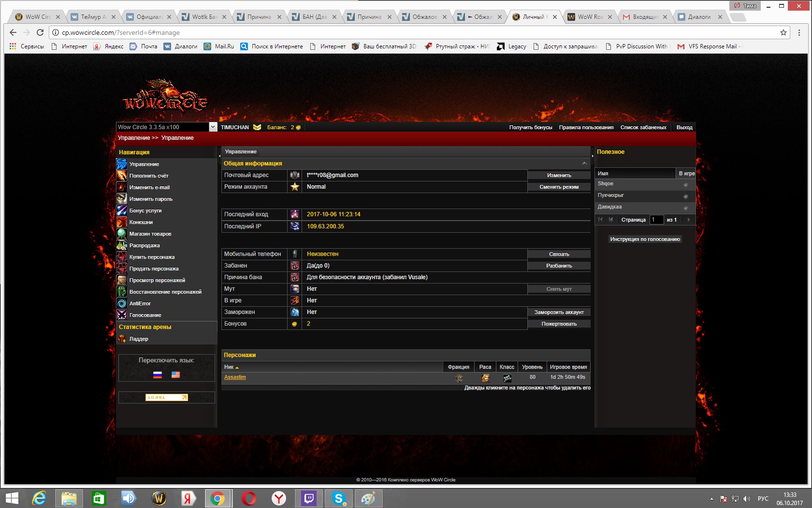Screen dimensions: 812x508
Task: Click the Russian flag language icon
Action: pyautogui.click(x=158, y=374)
